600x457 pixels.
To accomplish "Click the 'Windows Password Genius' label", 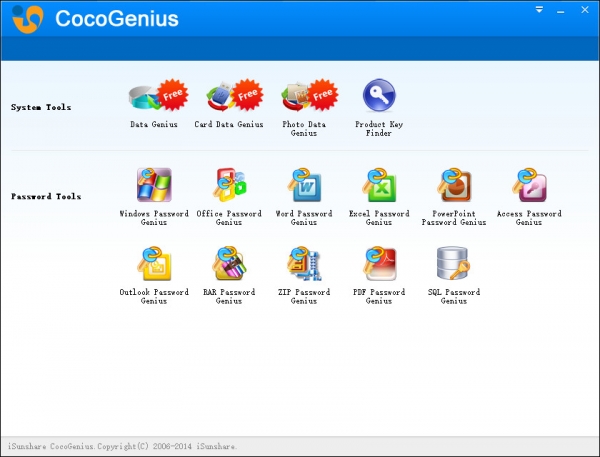I will 154,218.
